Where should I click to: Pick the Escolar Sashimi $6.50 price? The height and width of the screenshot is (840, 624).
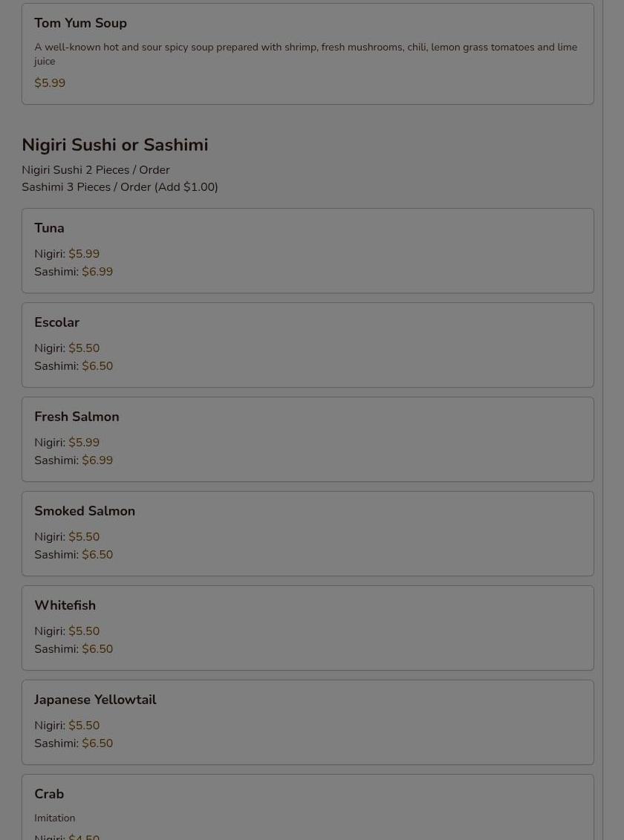(97, 366)
